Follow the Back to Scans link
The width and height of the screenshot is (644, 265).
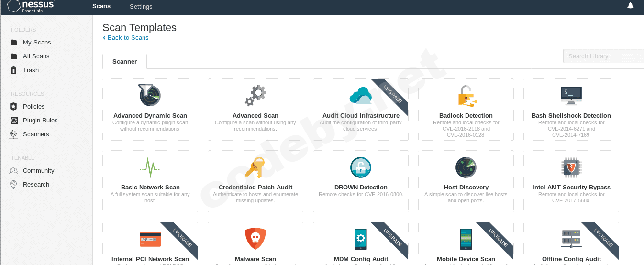point(125,38)
